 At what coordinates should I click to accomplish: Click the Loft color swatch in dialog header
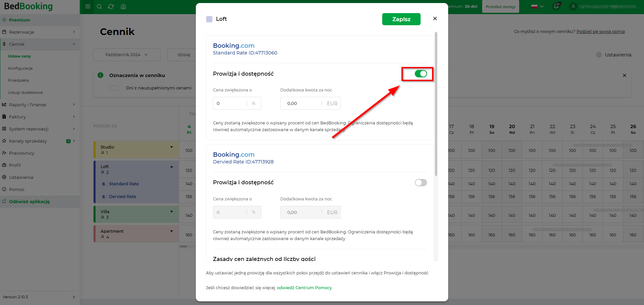point(209,19)
